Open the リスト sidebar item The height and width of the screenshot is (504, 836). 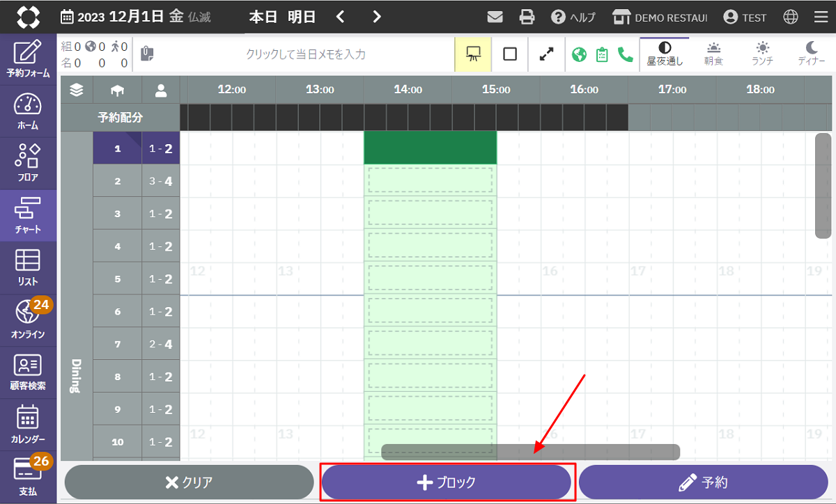(x=28, y=268)
